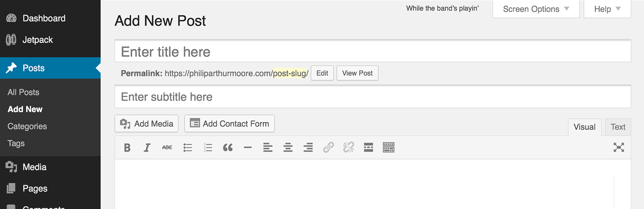
Task: Apply strikethrough formatting
Action: tap(167, 148)
